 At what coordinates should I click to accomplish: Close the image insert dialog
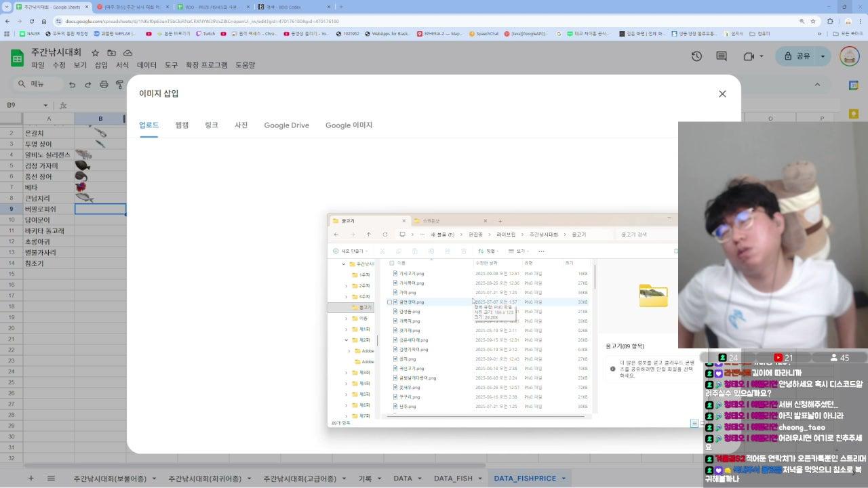pyautogui.click(x=722, y=94)
